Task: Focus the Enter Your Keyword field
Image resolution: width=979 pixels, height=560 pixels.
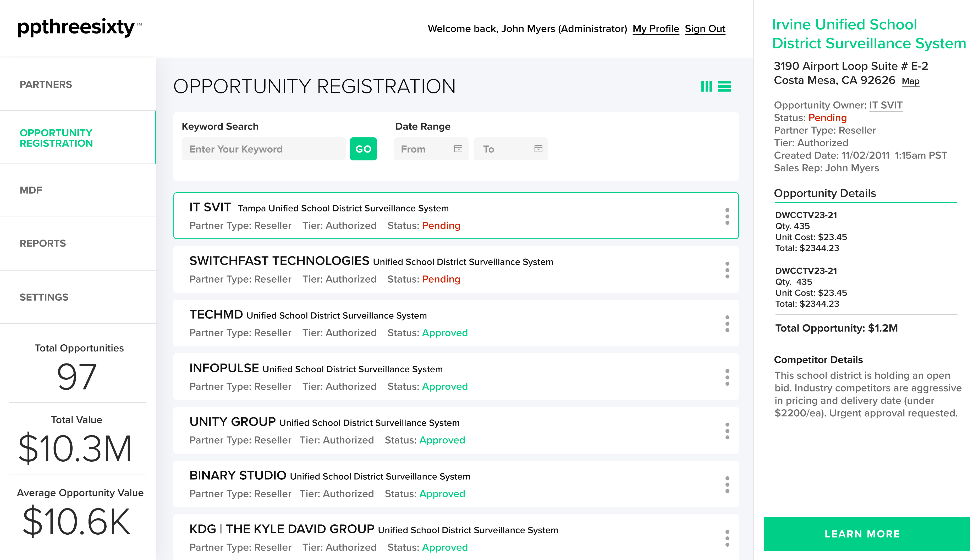Action: [x=263, y=149]
